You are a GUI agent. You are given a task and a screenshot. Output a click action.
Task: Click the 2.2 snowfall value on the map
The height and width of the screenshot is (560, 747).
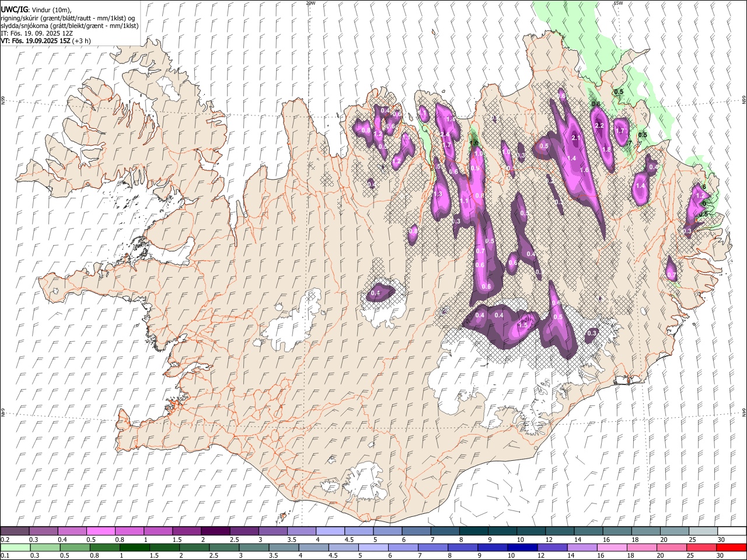pos(599,125)
